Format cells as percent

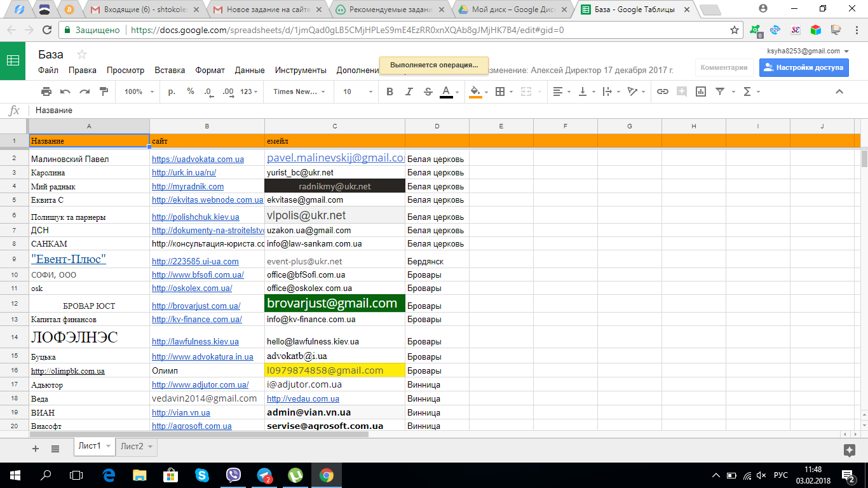[190, 91]
